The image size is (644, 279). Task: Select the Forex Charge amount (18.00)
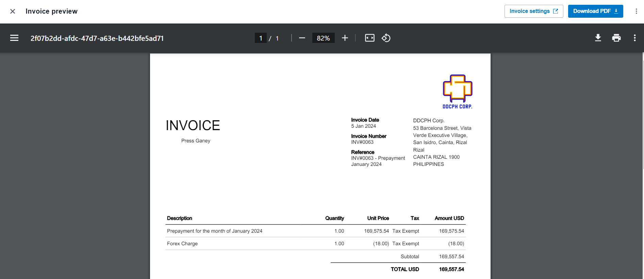click(x=456, y=244)
